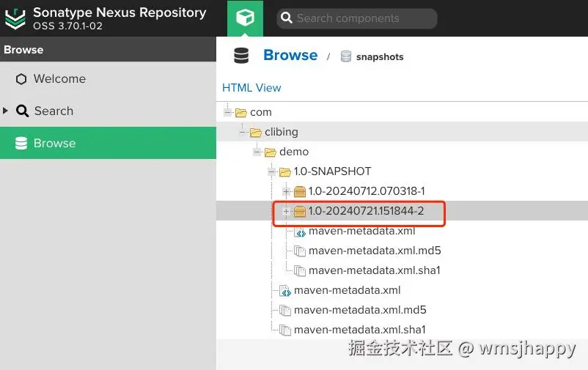588x370 pixels.
Task: Click the Sonatype Nexus logo icon
Action: pos(15,19)
